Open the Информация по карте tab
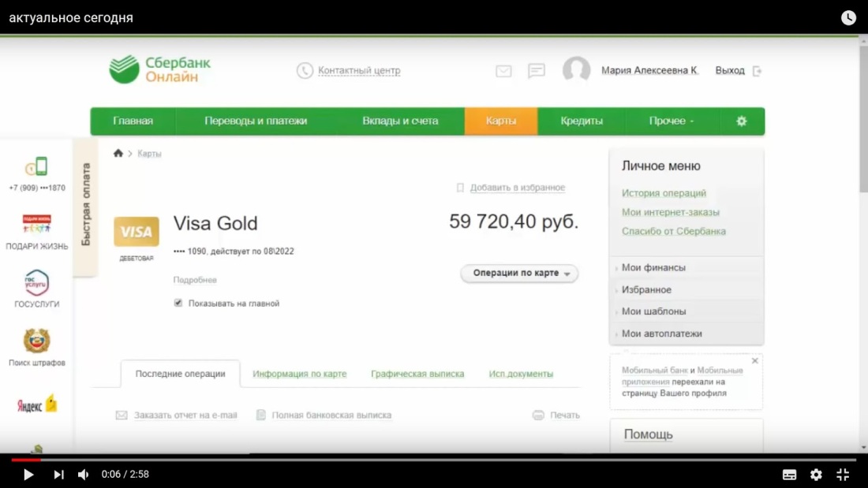Viewport: 868px width, 488px height. [298, 374]
